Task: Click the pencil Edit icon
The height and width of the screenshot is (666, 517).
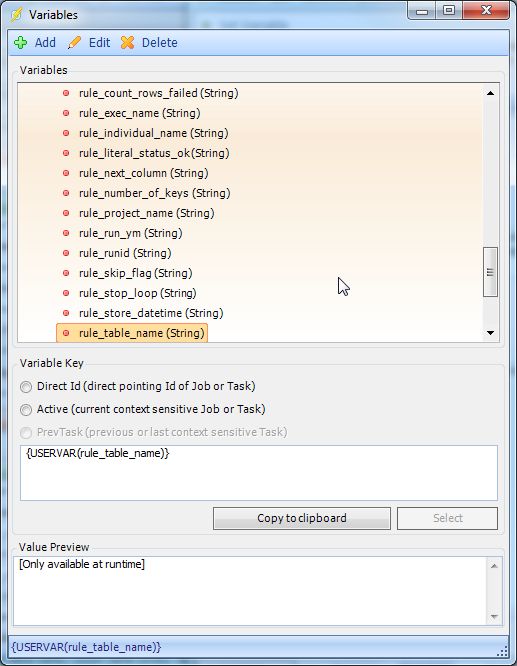Action: [74, 42]
